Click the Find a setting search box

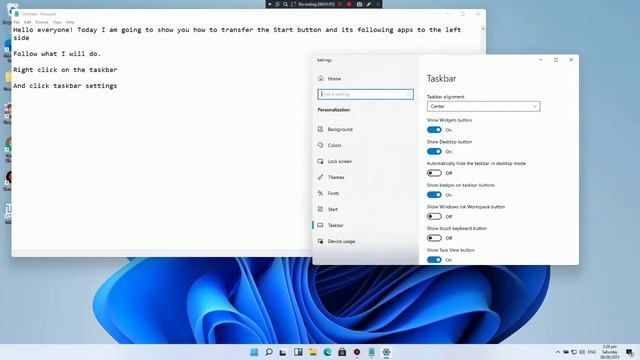click(x=365, y=94)
